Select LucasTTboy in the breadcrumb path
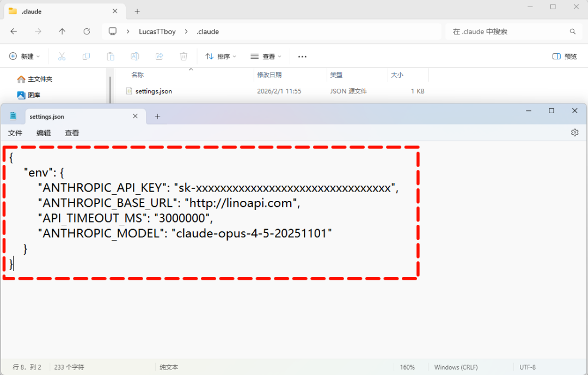 [x=157, y=32]
